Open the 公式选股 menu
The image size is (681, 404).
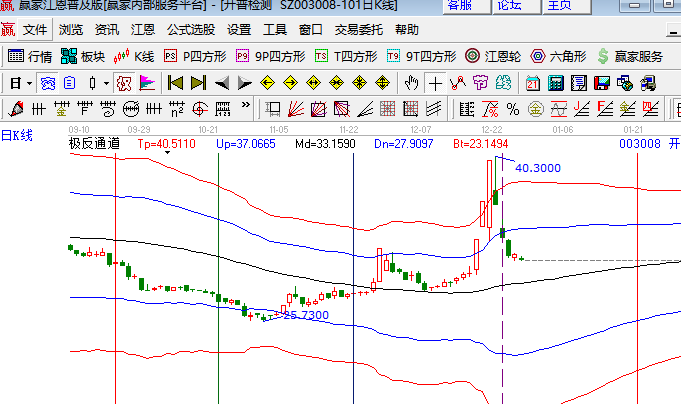point(191,30)
